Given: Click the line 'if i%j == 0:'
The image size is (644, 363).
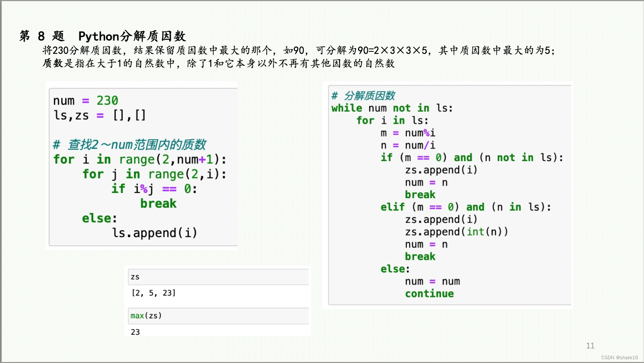Looking at the screenshot, I should pos(154,189).
